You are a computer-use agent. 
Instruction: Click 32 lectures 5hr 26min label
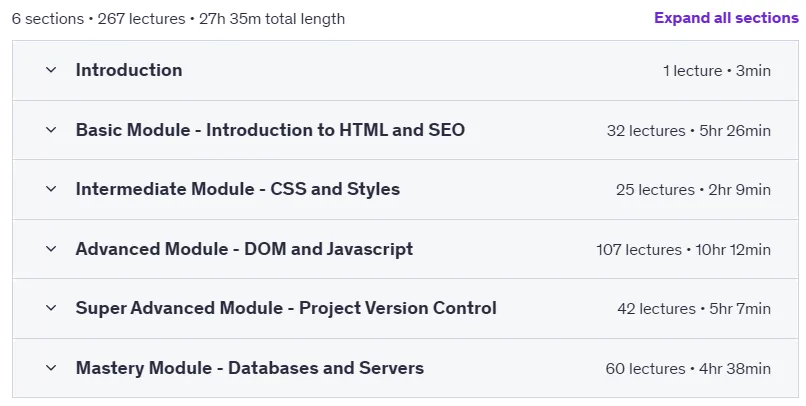point(689,131)
